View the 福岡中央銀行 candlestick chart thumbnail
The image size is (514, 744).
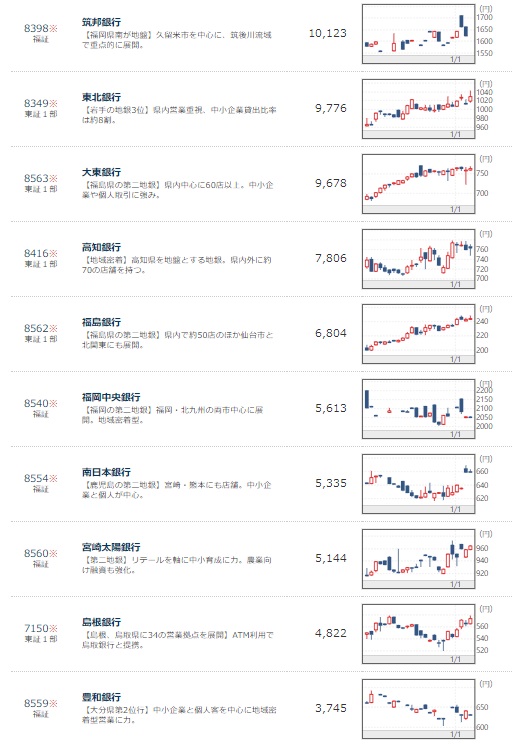click(419, 409)
